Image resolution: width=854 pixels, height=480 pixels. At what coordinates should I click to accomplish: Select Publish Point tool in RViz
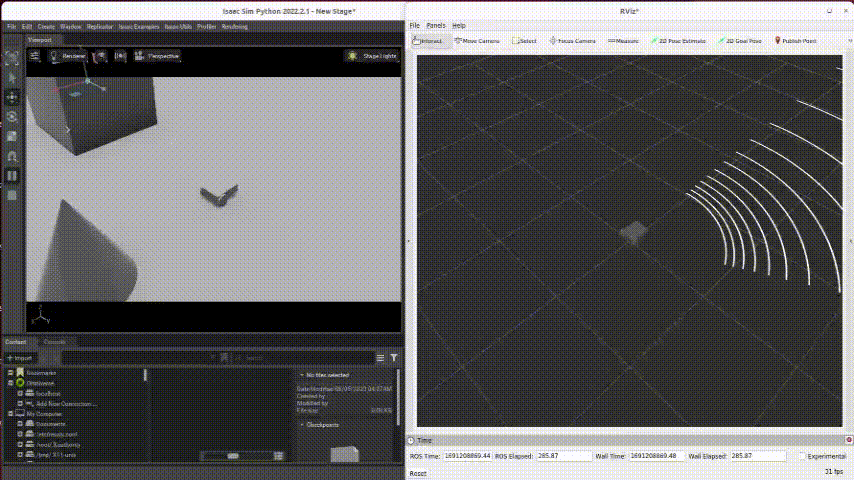(x=795, y=41)
